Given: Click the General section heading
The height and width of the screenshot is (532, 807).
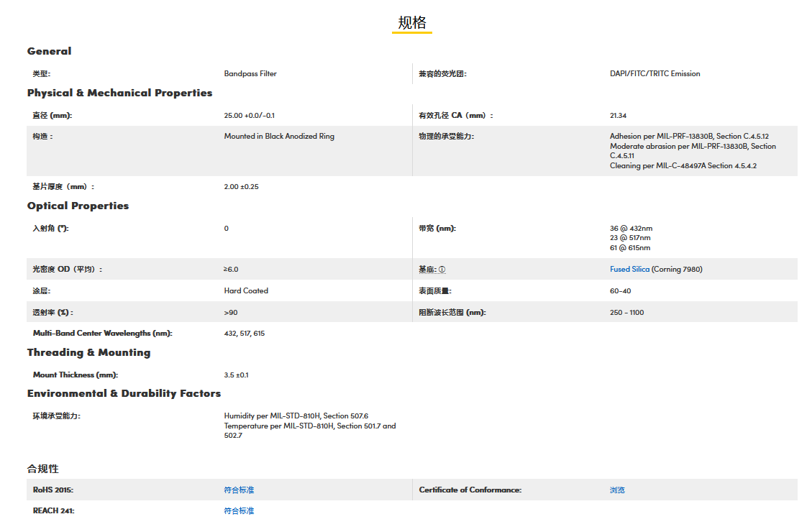Looking at the screenshot, I should [x=50, y=51].
